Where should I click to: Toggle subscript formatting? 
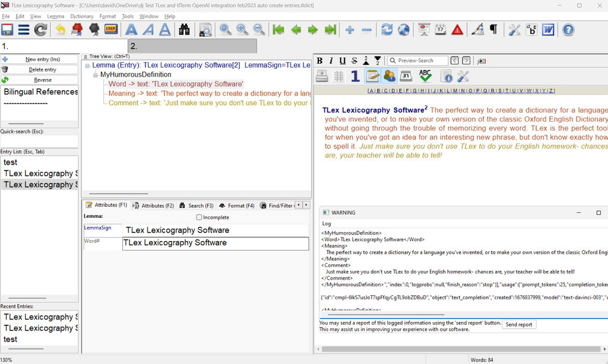pyautogui.click(x=377, y=61)
